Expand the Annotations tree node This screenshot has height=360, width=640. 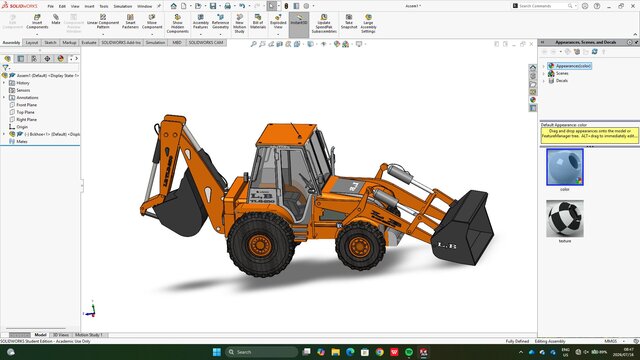(x=4, y=98)
